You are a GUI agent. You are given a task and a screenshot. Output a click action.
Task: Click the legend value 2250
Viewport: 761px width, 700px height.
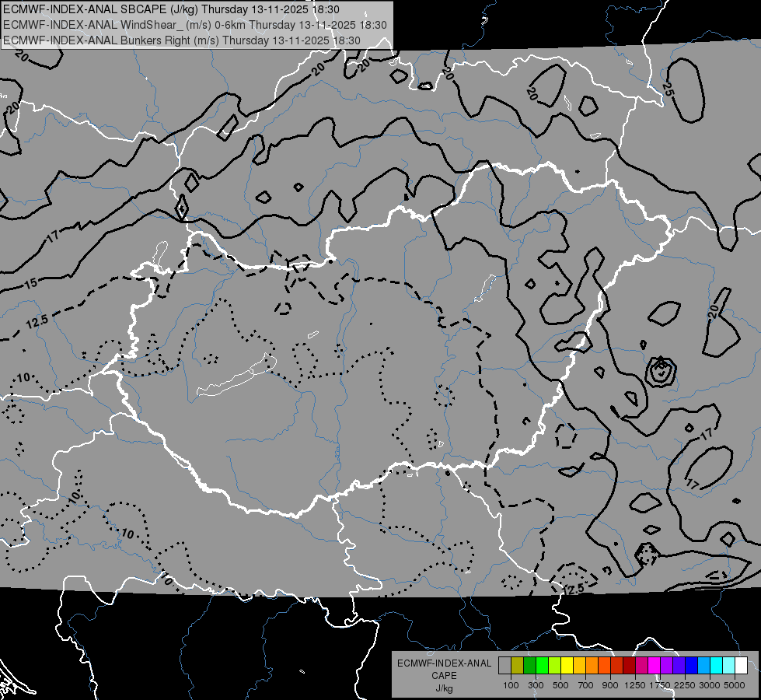click(685, 685)
